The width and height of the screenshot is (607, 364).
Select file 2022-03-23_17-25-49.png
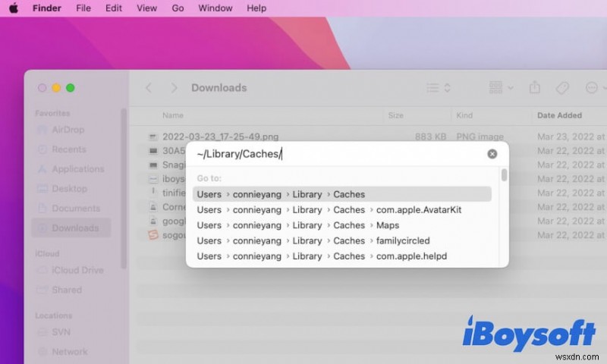220,136
